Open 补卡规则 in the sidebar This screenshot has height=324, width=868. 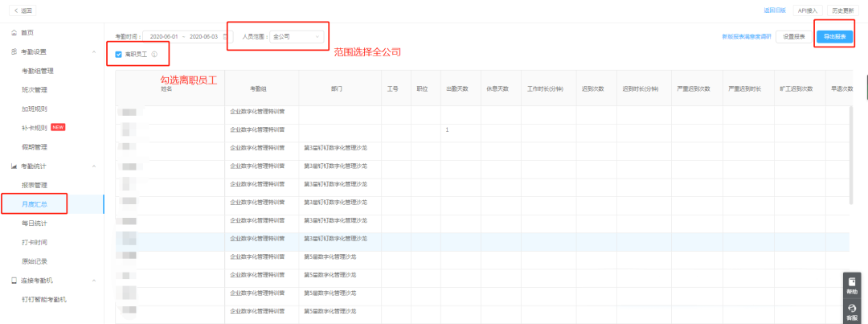point(35,128)
